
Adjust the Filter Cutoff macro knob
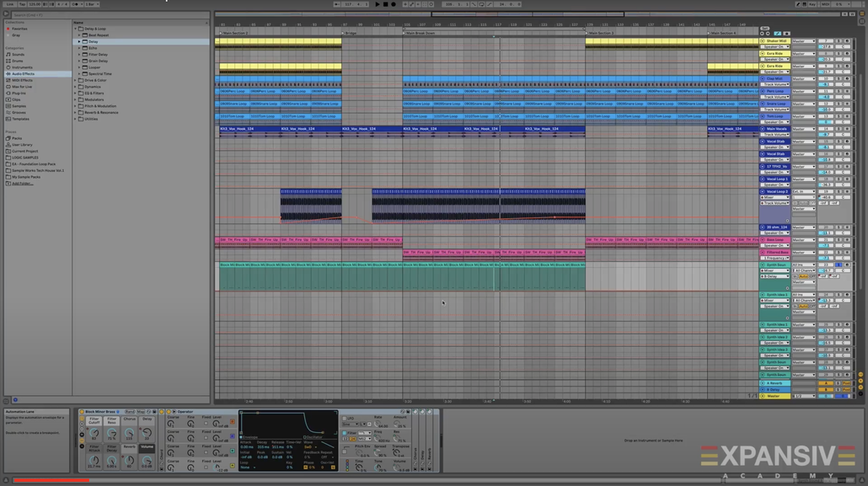[x=94, y=433]
